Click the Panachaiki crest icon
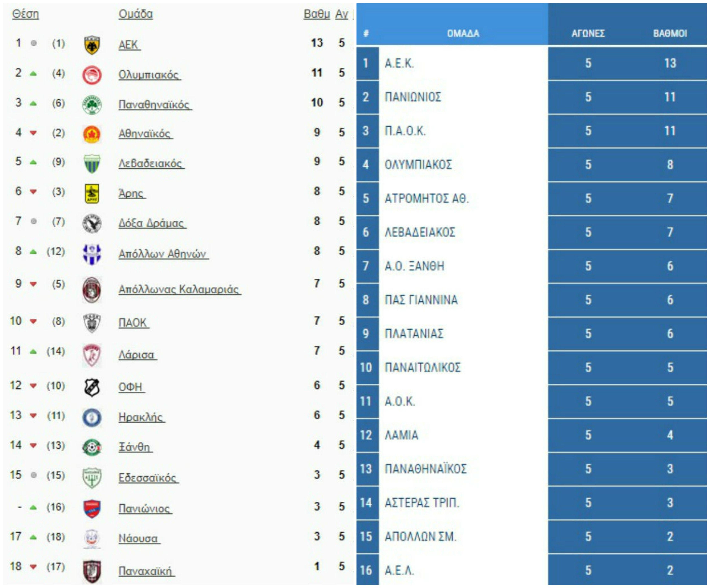710x588 pixels. point(92,571)
